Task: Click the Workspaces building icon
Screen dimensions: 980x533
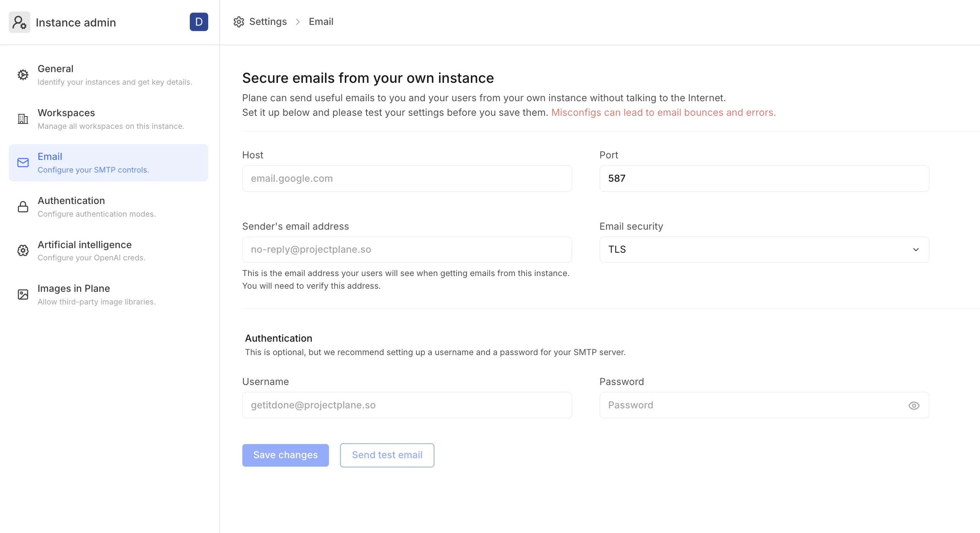Action: tap(23, 119)
